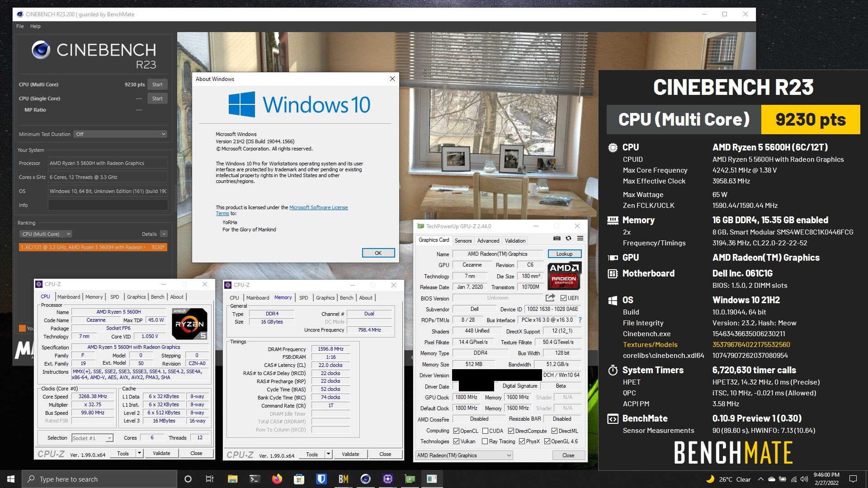Image resolution: width=868 pixels, height=488 pixels.
Task: Switch to Advanced tab in GPU-Z
Action: pyautogui.click(x=488, y=241)
